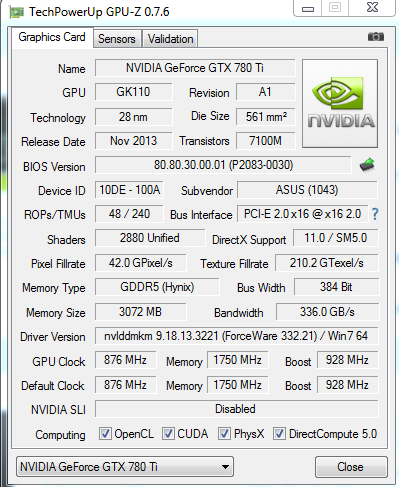This screenshot has width=399, height=487.
Task: Click the Default Clock row Boost 928 MHz
Action: click(x=347, y=385)
